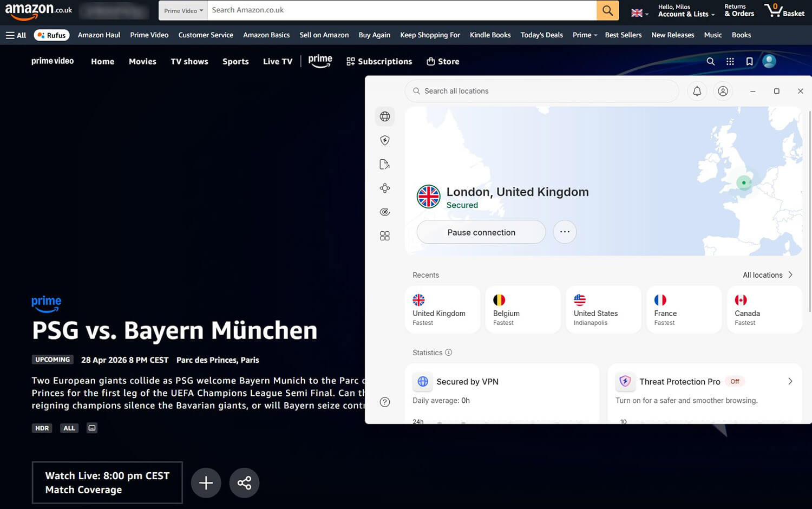This screenshot has height=509, width=812.
Task: Open New Releases link
Action: [x=673, y=35]
